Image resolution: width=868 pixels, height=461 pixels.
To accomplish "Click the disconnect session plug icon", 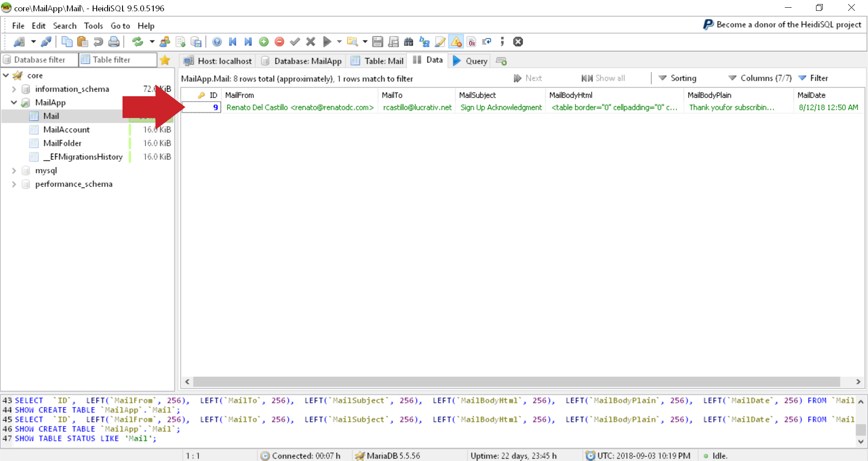I will [x=46, y=42].
